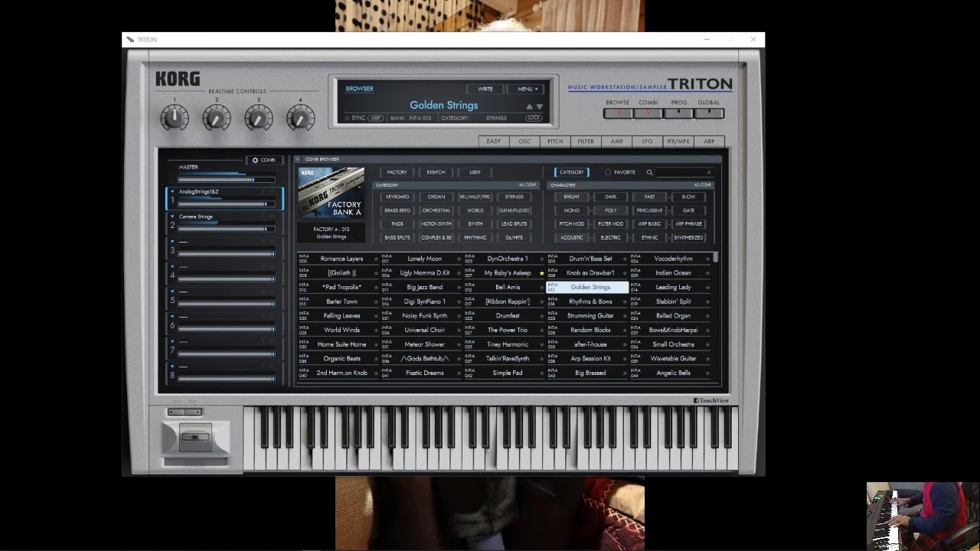Switch to the LFO tab

click(648, 142)
